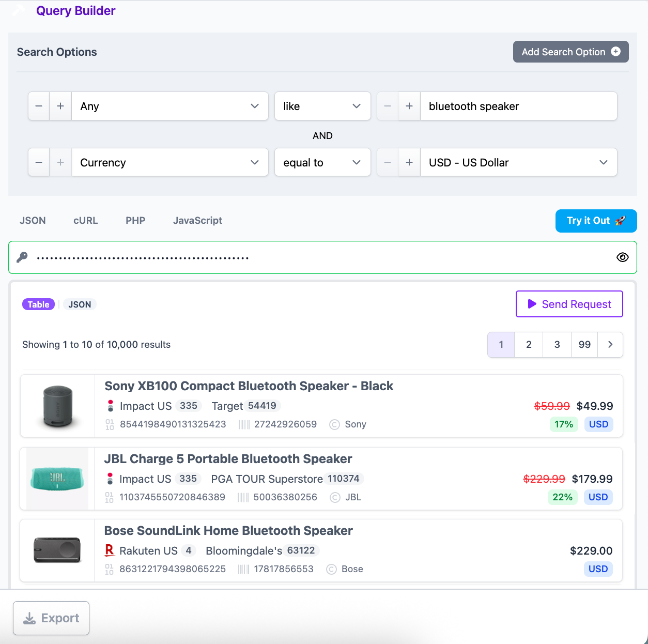Viewport: 648px width, 644px height.
Task: Click the Target 54419 merchant label
Action: [x=246, y=406]
